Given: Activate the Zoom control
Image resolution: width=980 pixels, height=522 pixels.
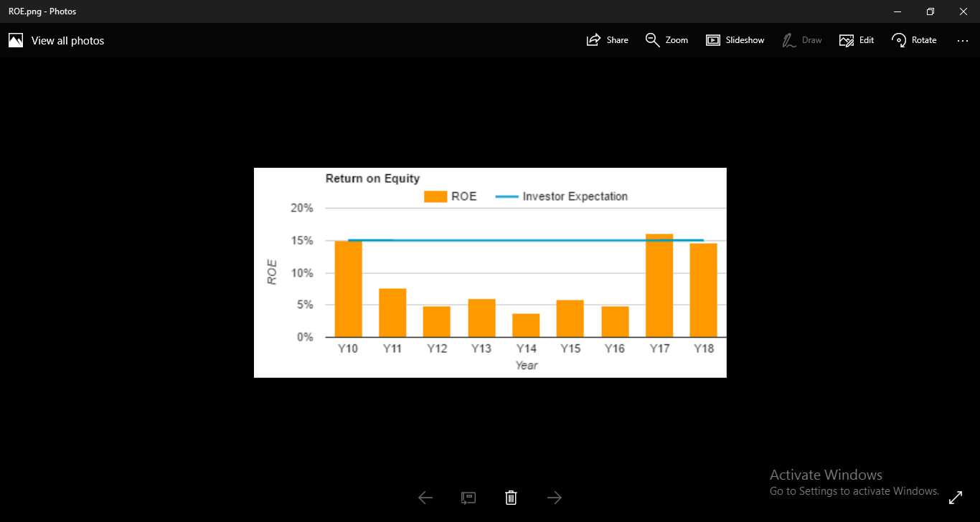Looking at the screenshot, I should point(666,39).
